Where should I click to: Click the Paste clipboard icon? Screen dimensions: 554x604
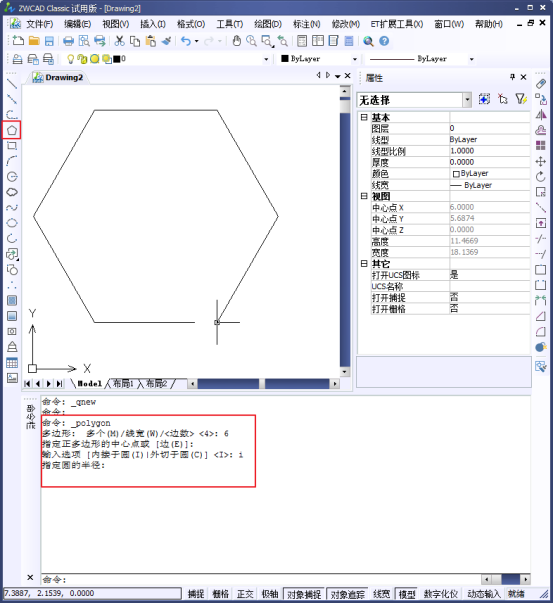[x=151, y=41]
